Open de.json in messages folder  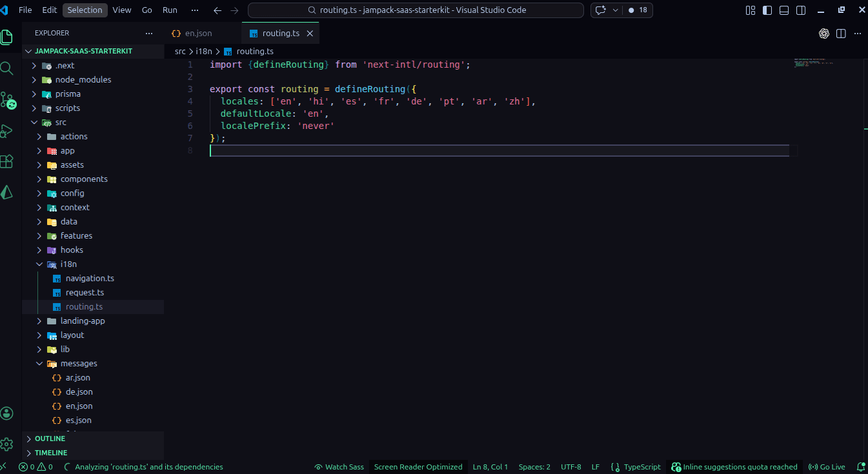(93, 392)
